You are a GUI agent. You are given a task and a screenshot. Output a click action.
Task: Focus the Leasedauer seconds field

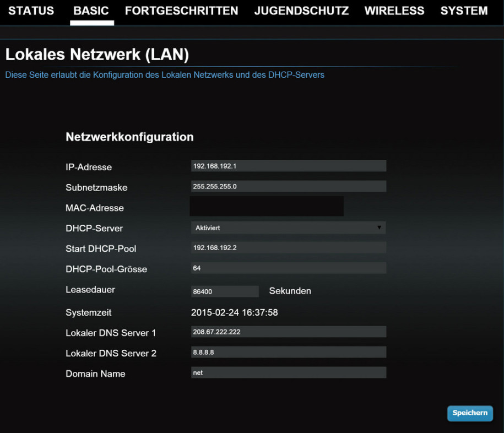pos(225,291)
